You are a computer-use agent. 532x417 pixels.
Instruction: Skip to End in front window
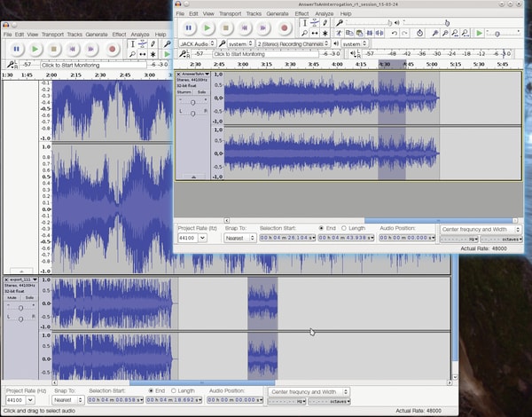click(263, 28)
